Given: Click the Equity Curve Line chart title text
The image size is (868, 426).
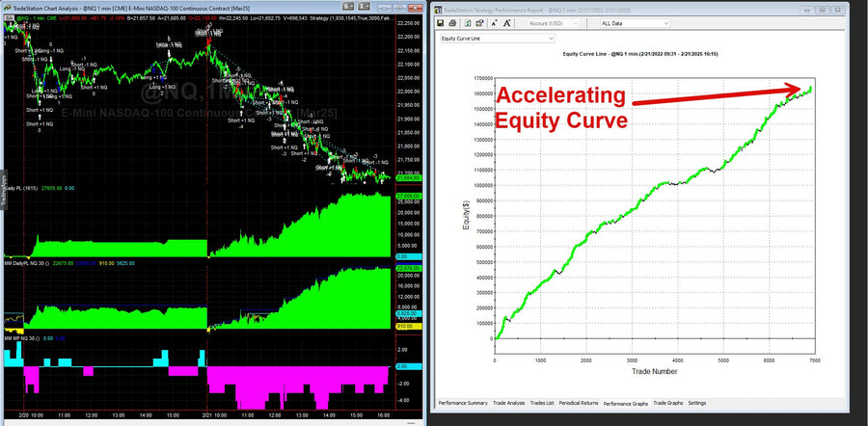Looking at the screenshot, I should click(x=640, y=54).
